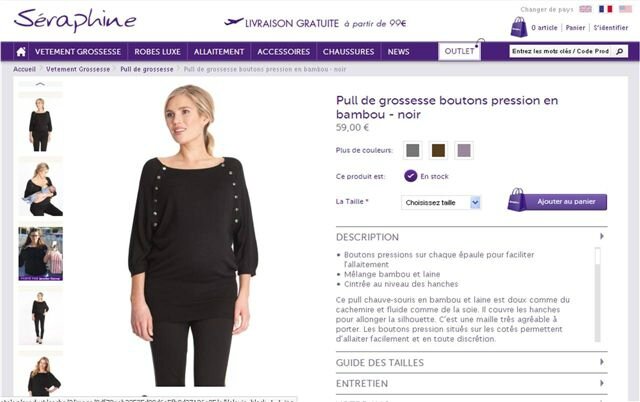Screen dimensions: 640x402
Task: Pick the grey color swatch
Action: pos(413,151)
